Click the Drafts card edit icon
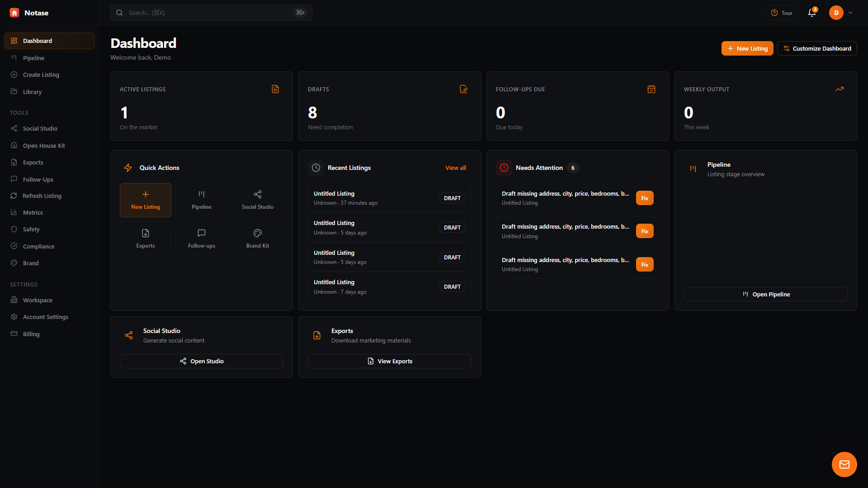Screen dimensions: 868x488 pyautogui.click(x=463, y=89)
